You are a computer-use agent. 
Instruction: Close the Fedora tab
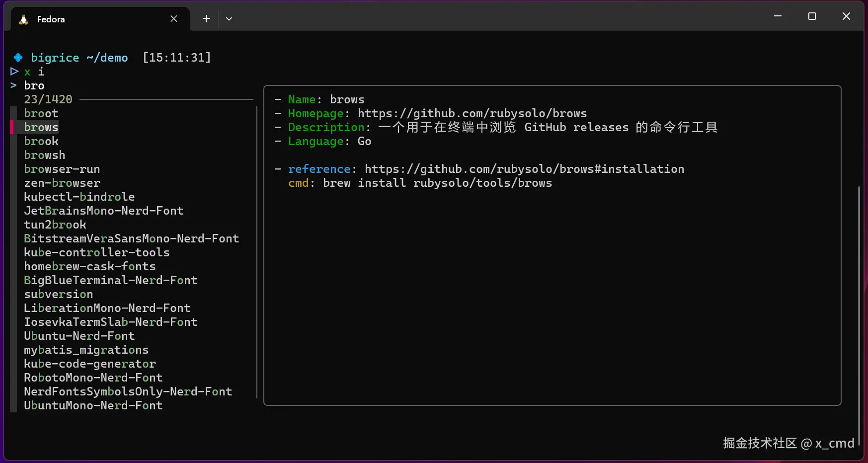click(x=174, y=19)
